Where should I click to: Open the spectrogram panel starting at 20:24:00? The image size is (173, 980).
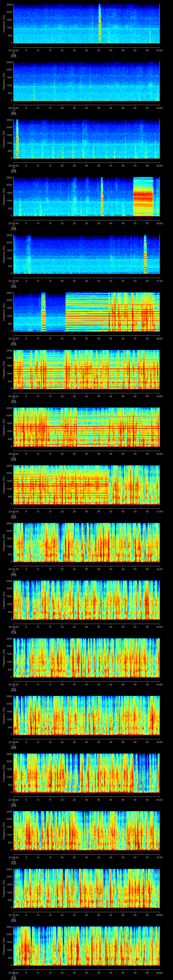[86, 139]
